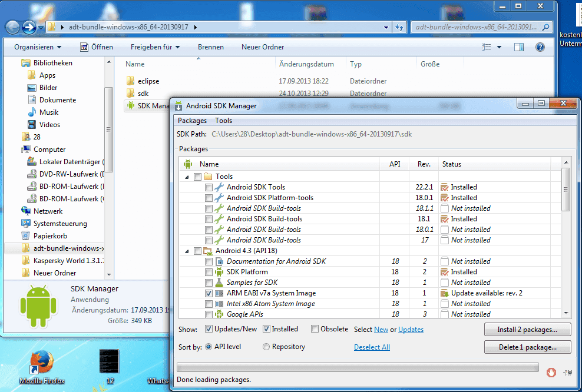Image resolution: width=582 pixels, height=392 pixels.
Task: Click the Android SDK Platform-tools wrench icon
Action: coord(219,198)
